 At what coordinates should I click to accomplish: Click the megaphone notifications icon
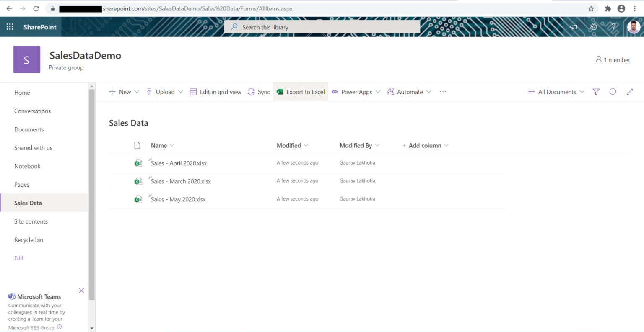click(574, 27)
